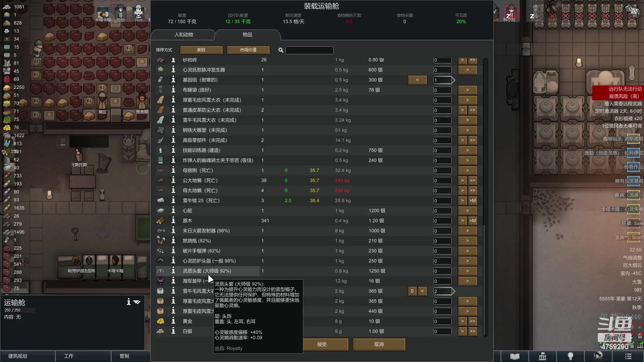Pause the game speed
The width and height of the screenshot is (644, 362).
click(604, 316)
